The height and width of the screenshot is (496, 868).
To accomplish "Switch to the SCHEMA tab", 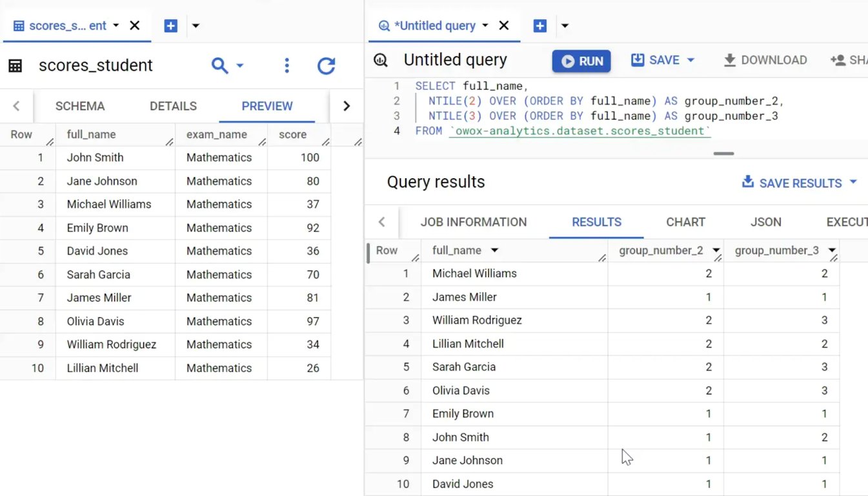I will coord(80,106).
